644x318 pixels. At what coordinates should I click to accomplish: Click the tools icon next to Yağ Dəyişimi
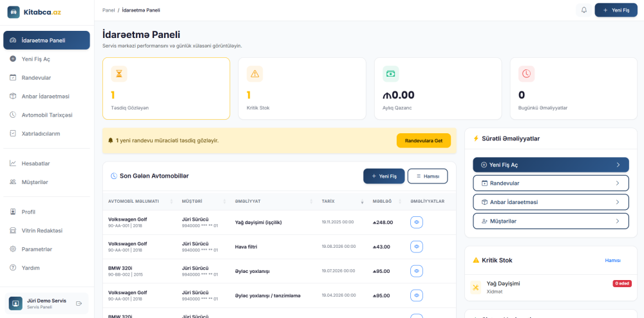click(476, 287)
